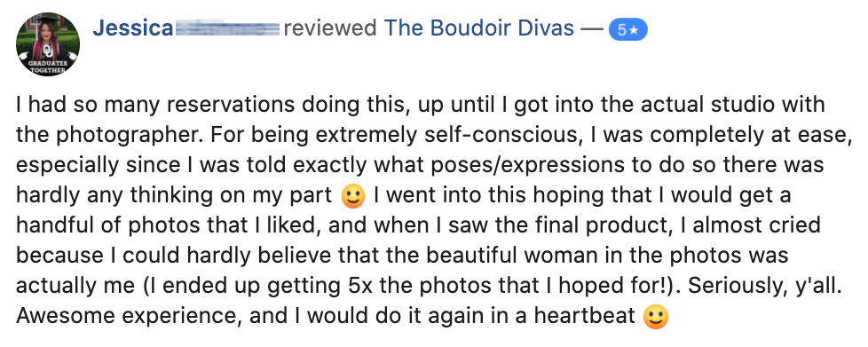Click the reviewer name Jessica
Screen dimensions: 868x347
(x=133, y=28)
